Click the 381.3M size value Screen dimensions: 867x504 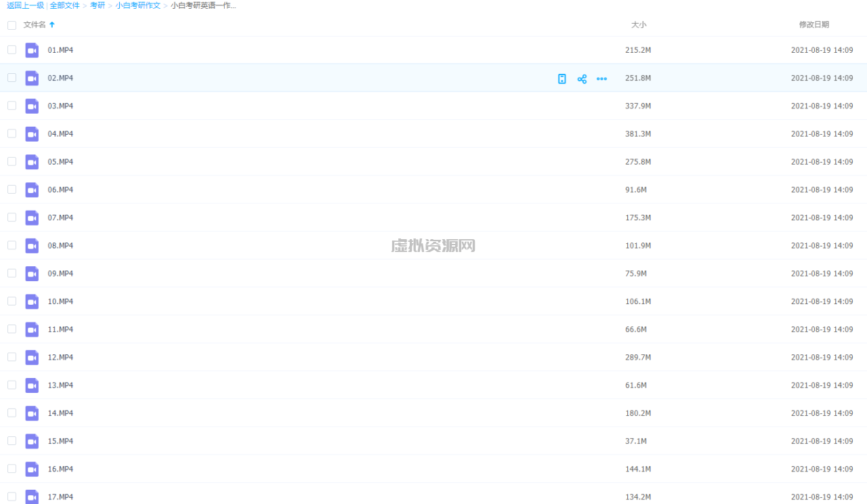[x=638, y=134]
